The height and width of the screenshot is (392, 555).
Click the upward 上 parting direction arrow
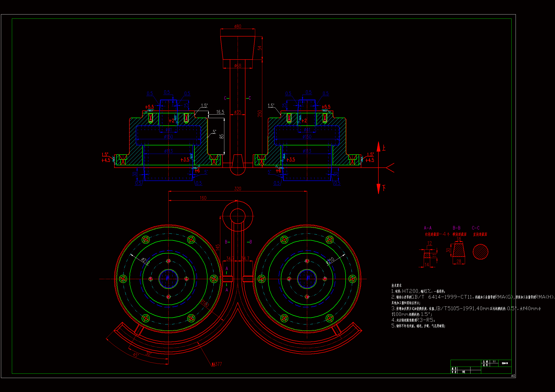tap(379, 147)
